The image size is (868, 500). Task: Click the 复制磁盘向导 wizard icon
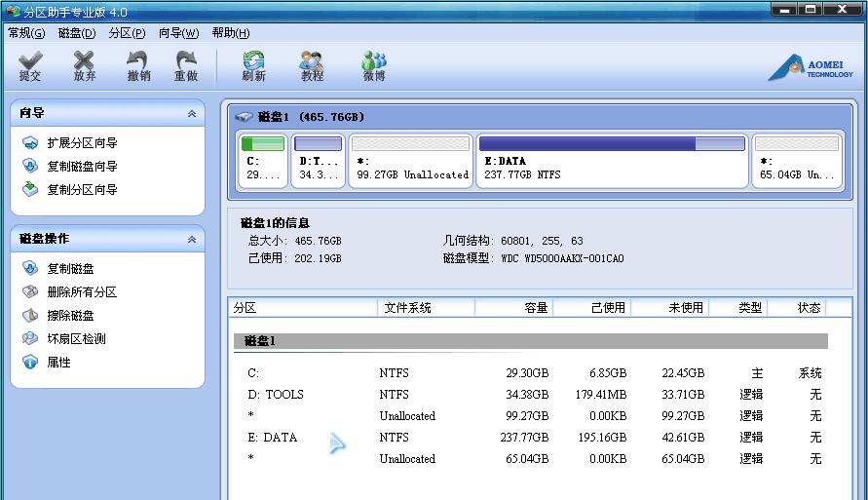(x=30, y=166)
